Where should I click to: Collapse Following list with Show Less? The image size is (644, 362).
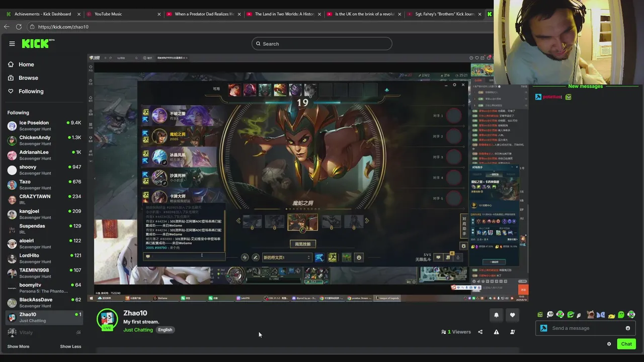pos(70,346)
